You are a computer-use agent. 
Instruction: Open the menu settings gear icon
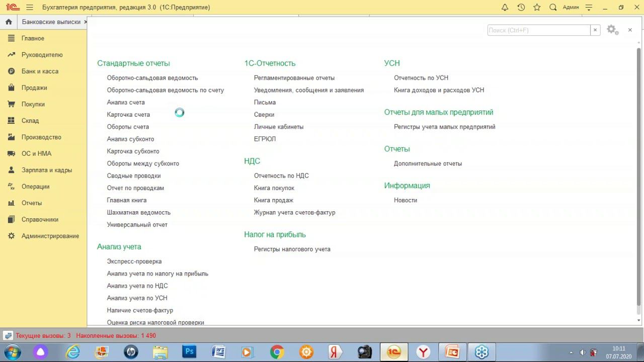tap(612, 30)
